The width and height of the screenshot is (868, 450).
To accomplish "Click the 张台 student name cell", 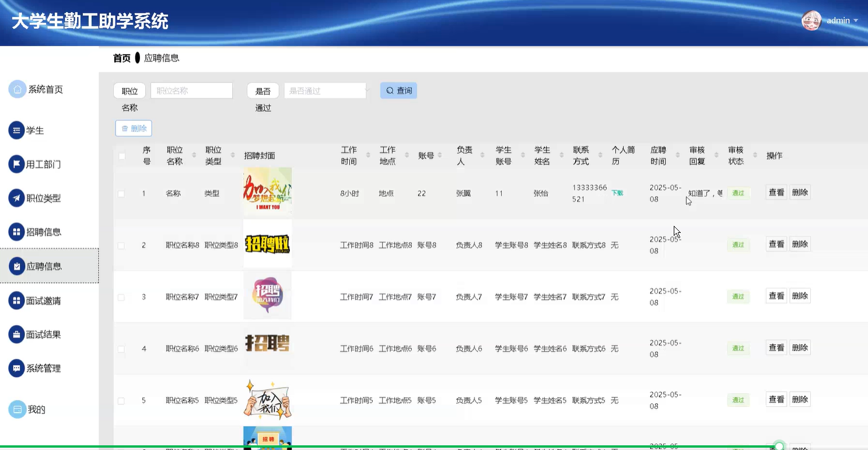I will point(541,193).
